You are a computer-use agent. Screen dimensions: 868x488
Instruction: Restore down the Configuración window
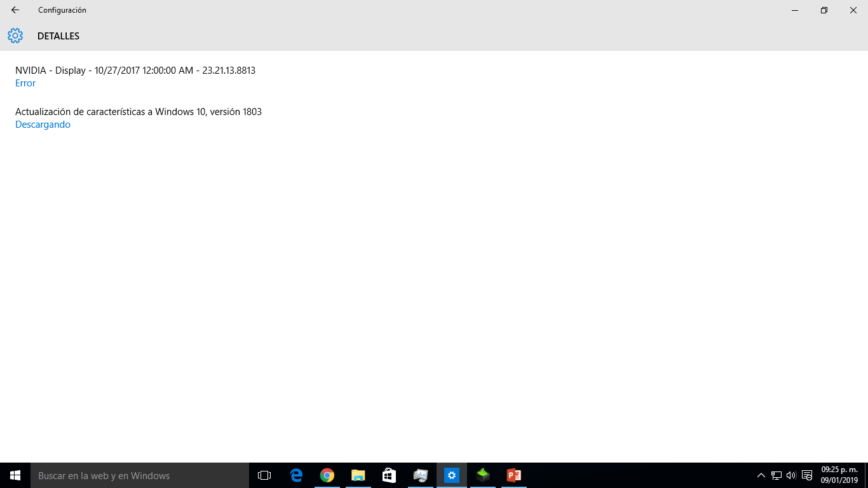[824, 10]
